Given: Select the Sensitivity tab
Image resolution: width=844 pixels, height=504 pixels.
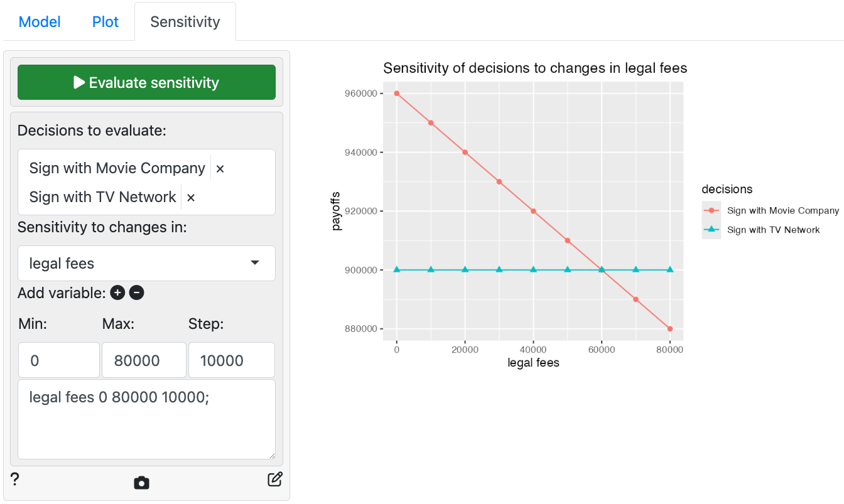Looking at the screenshot, I should pyautogui.click(x=185, y=22).
